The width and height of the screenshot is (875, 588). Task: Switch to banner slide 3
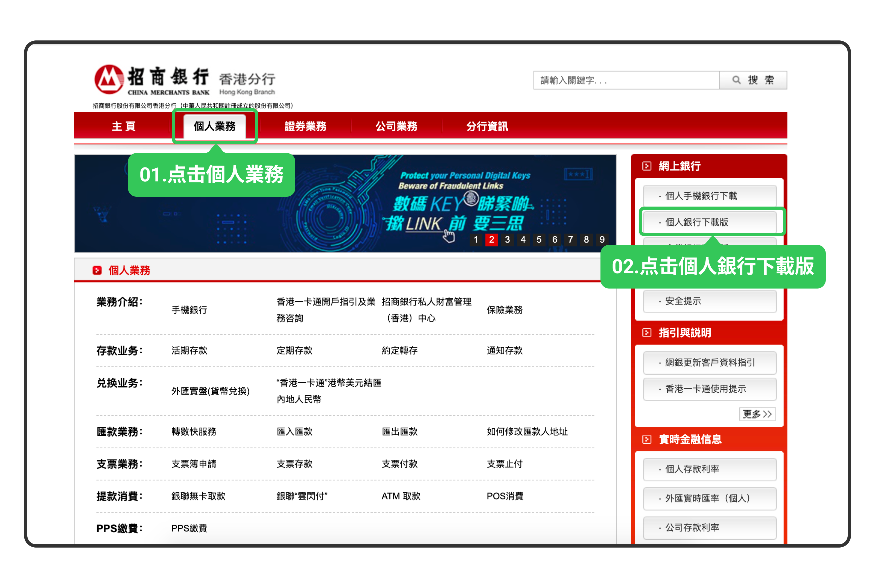(x=507, y=240)
